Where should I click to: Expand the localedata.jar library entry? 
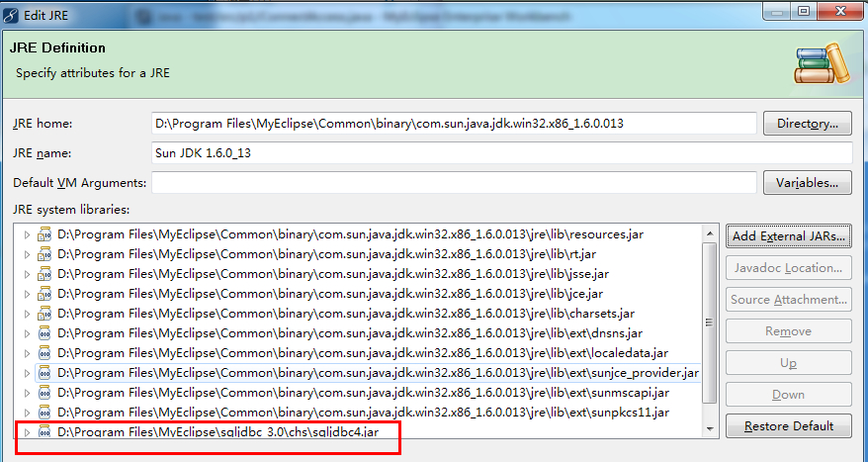click(27, 353)
